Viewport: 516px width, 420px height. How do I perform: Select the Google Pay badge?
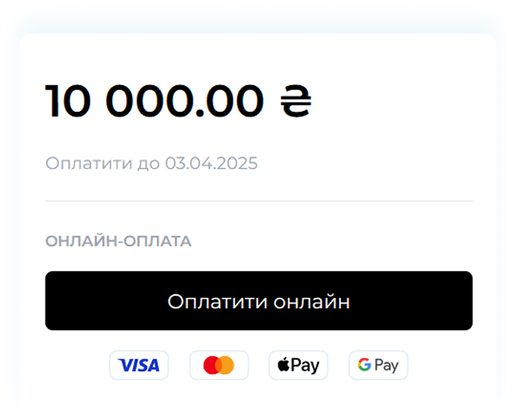pos(378,365)
